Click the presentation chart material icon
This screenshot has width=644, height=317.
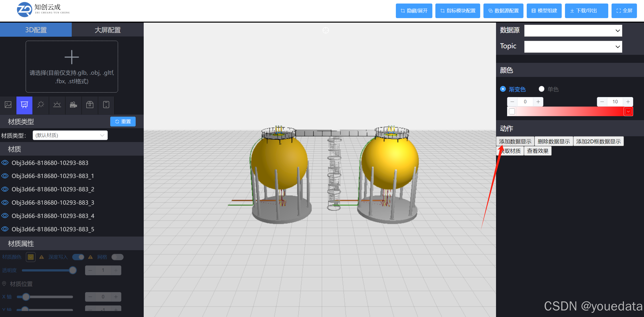[x=24, y=105]
